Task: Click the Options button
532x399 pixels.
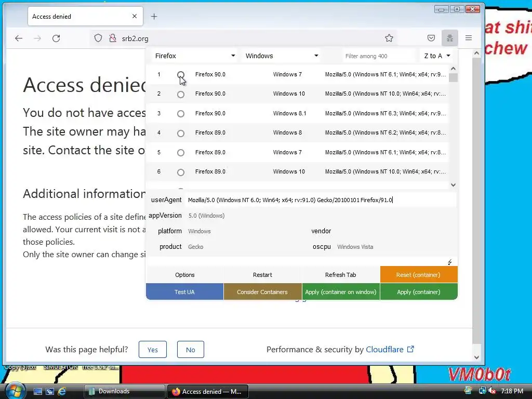Action: [184, 275]
